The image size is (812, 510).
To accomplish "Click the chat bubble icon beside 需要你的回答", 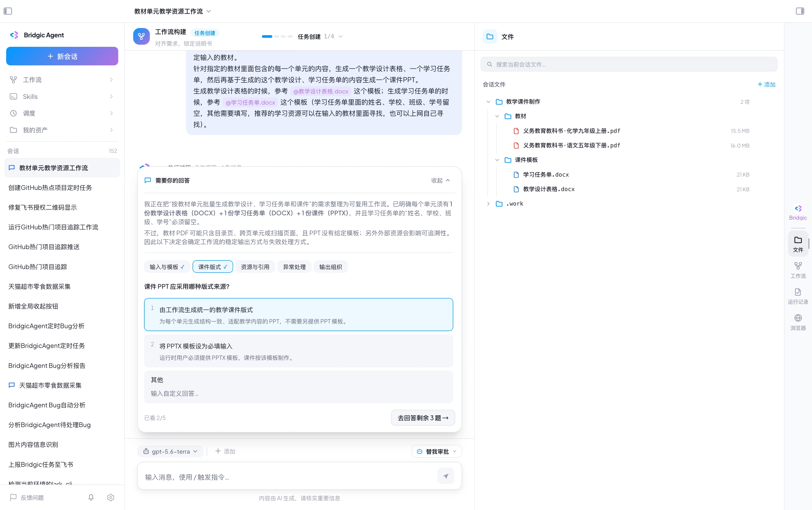I will (148, 180).
